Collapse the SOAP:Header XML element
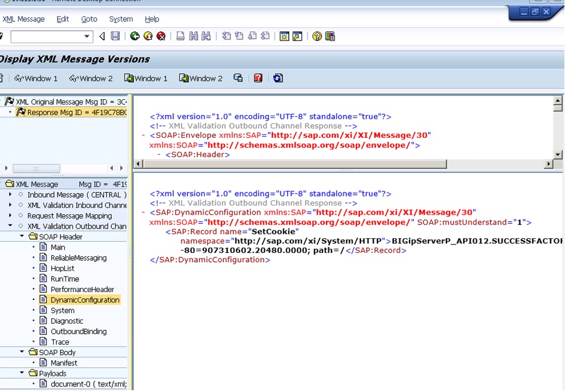The width and height of the screenshot is (565, 392). pyautogui.click(x=159, y=155)
